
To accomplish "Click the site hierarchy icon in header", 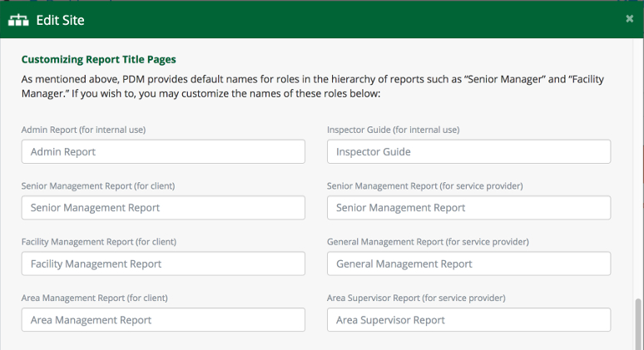I will (x=17, y=20).
